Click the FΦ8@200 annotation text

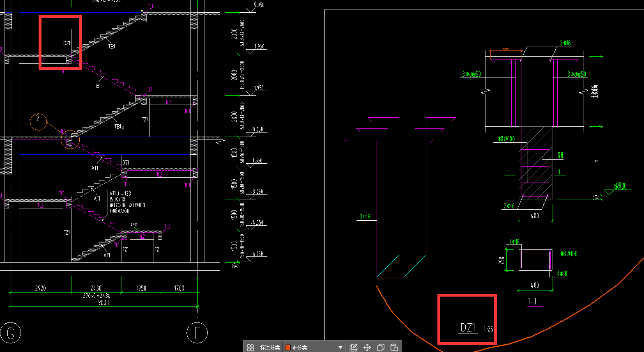click(x=119, y=211)
